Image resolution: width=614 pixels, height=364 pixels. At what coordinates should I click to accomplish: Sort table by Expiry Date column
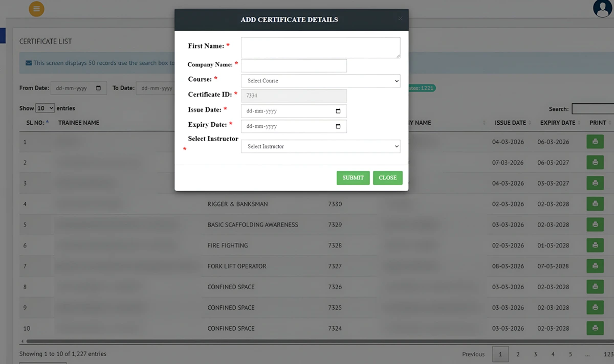[x=557, y=123]
